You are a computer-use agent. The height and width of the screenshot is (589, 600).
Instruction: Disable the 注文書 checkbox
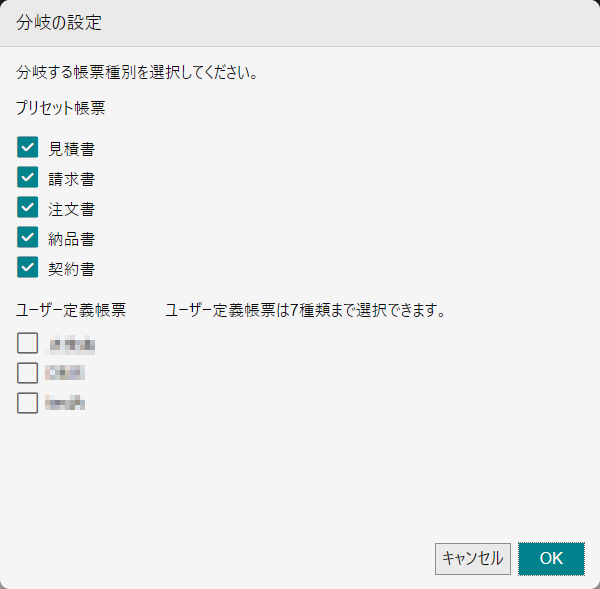[28, 207]
